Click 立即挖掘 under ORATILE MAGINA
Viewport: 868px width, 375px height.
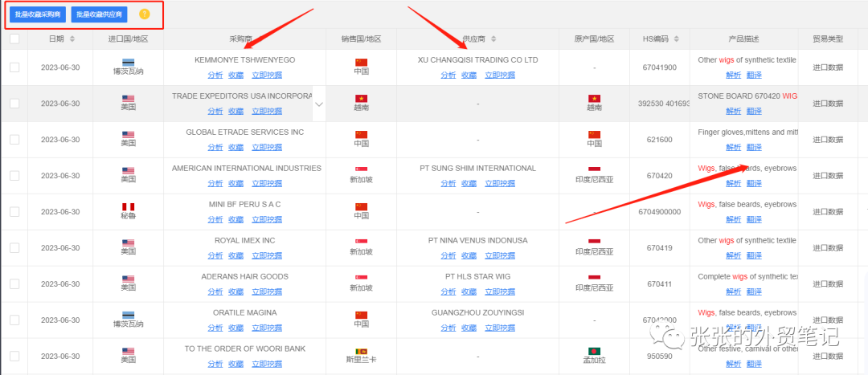click(x=267, y=328)
